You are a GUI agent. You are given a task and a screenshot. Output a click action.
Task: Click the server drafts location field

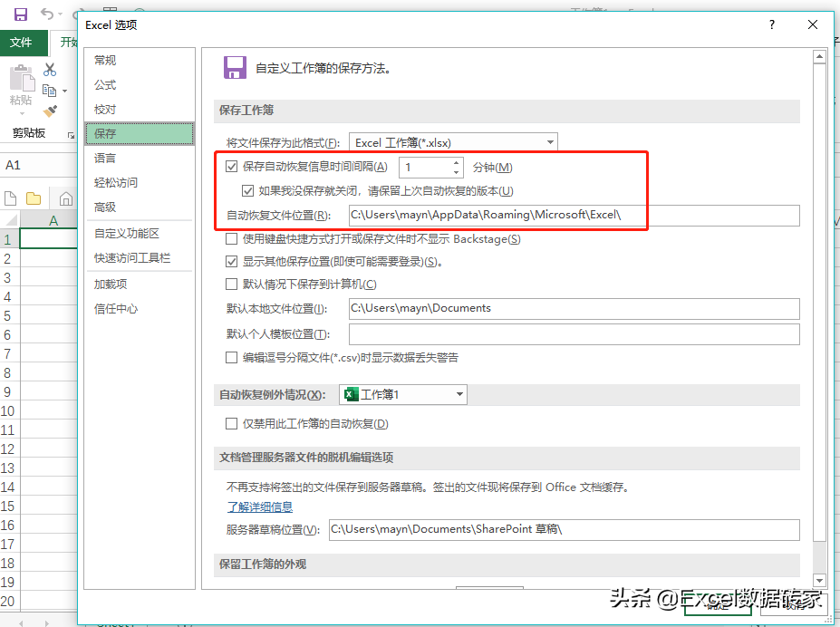click(565, 529)
